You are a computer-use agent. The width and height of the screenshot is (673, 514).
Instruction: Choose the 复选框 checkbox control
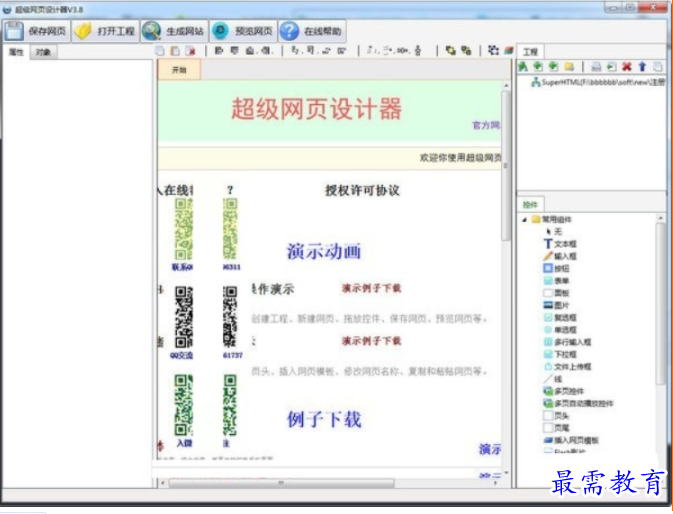coord(560,317)
